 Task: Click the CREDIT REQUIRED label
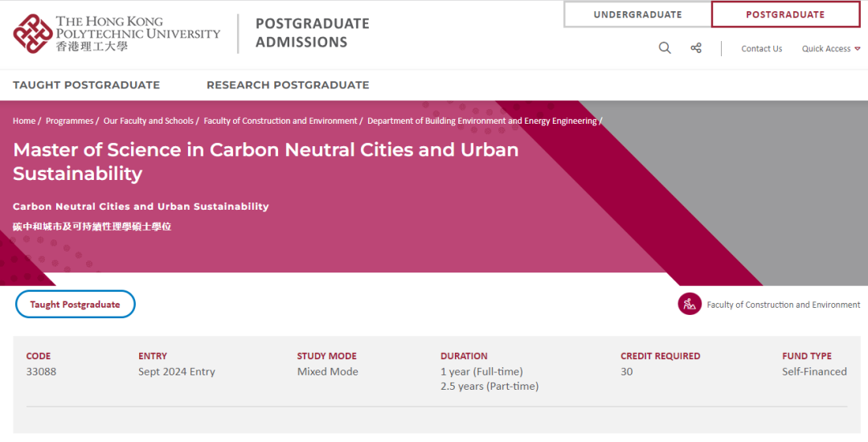(661, 356)
